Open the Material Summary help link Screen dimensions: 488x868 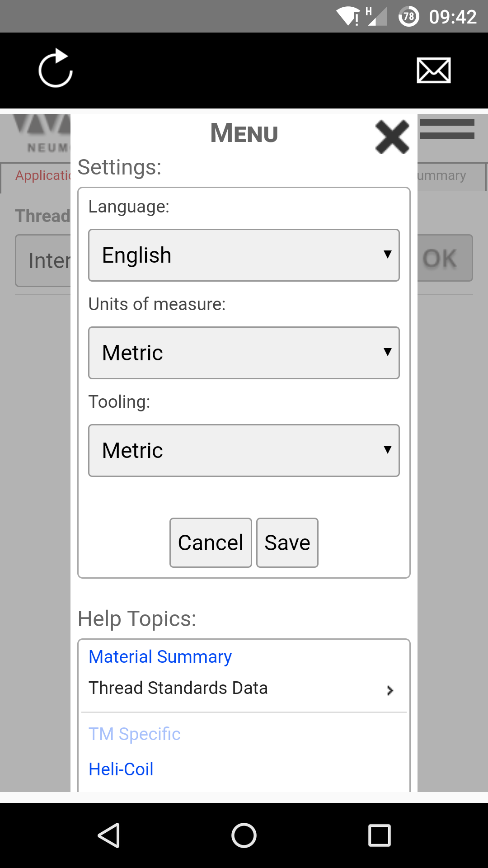(160, 656)
